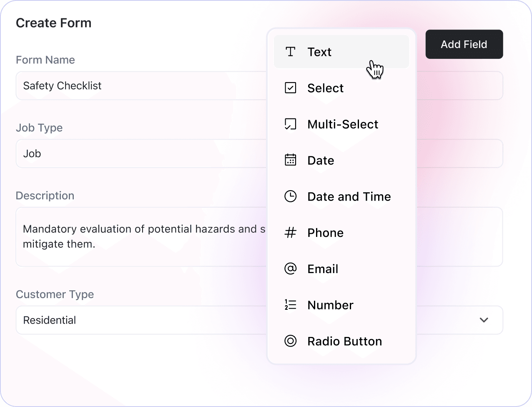Click the @ icon beside Email
Viewport: 532px width, 407px height.
point(290,269)
